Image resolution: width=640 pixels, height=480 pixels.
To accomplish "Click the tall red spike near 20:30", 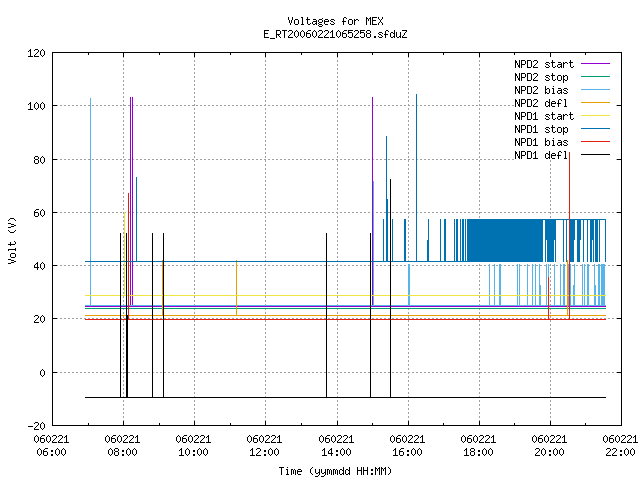I will point(569,235).
